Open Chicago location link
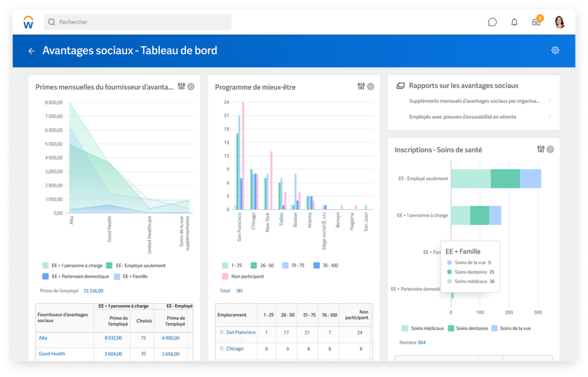588x377 pixels. [x=235, y=349]
